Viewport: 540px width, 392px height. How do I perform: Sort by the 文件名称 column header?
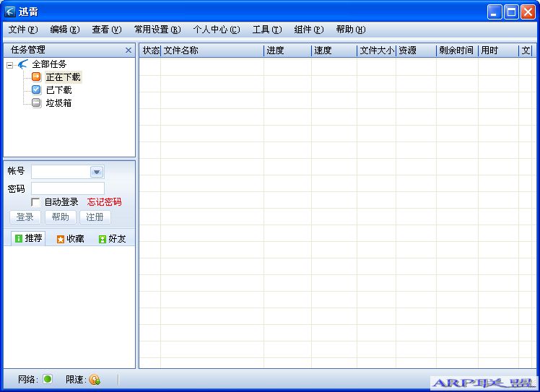(x=212, y=51)
